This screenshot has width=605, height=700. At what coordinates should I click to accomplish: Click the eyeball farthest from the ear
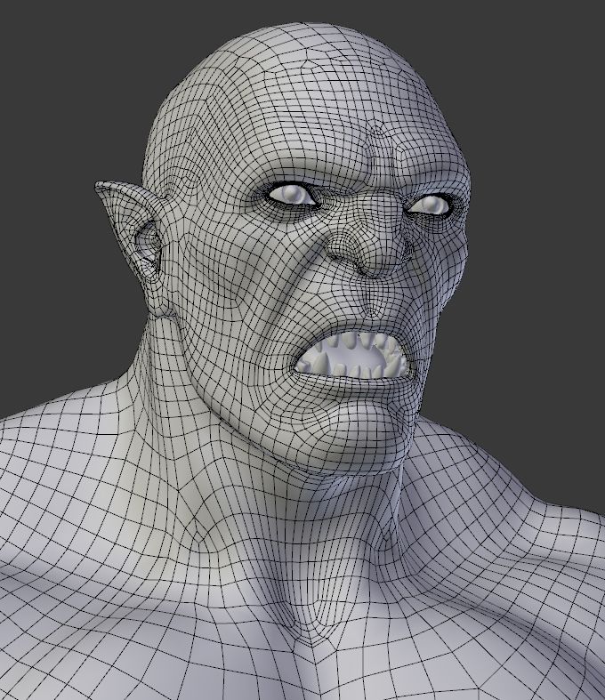(x=432, y=205)
